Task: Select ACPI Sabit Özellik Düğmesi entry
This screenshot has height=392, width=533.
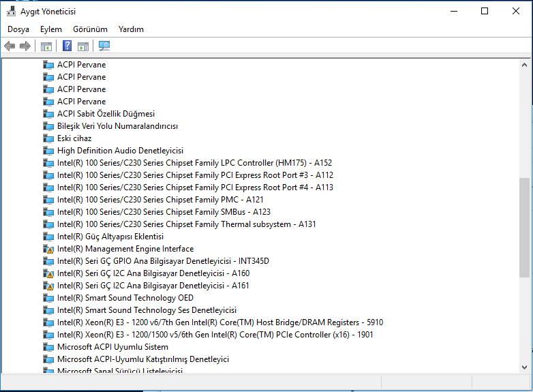Action: [106, 114]
